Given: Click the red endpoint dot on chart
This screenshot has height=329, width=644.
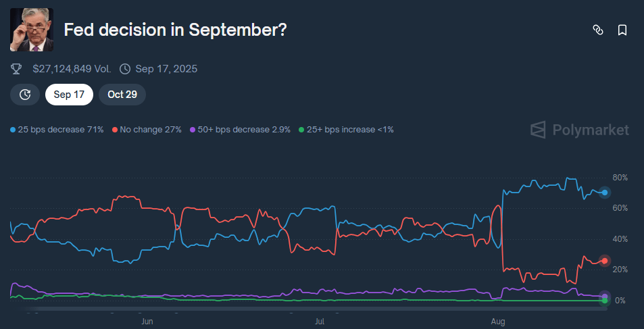Looking at the screenshot, I should [x=605, y=261].
